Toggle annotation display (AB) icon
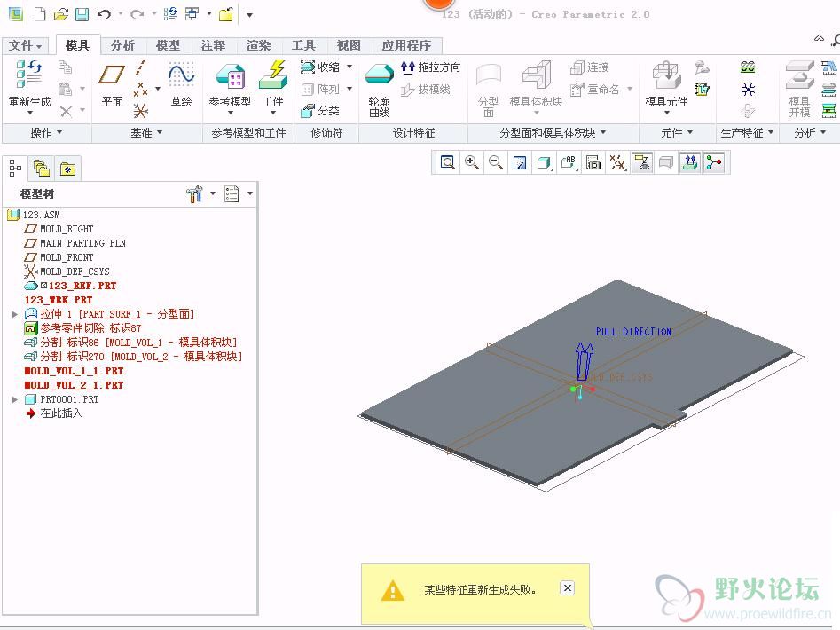The width and height of the screenshot is (840, 630). point(569,162)
